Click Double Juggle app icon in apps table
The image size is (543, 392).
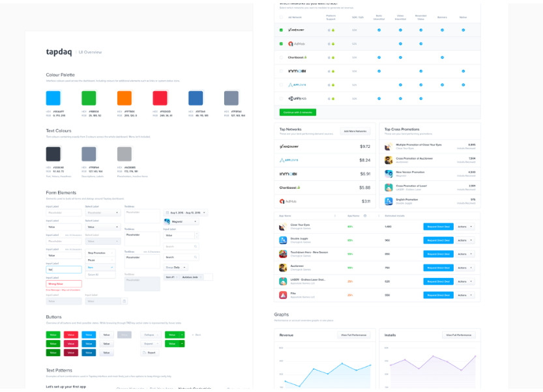tap(283, 240)
